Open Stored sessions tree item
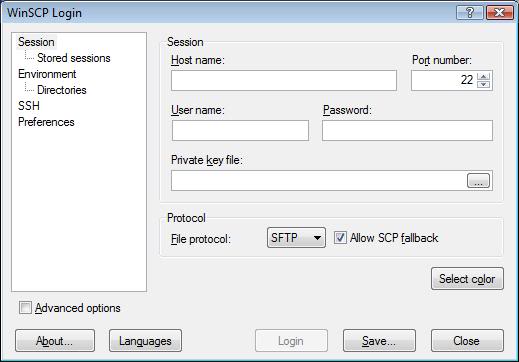Viewport: 519px width, 362px height. tap(74, 58)
